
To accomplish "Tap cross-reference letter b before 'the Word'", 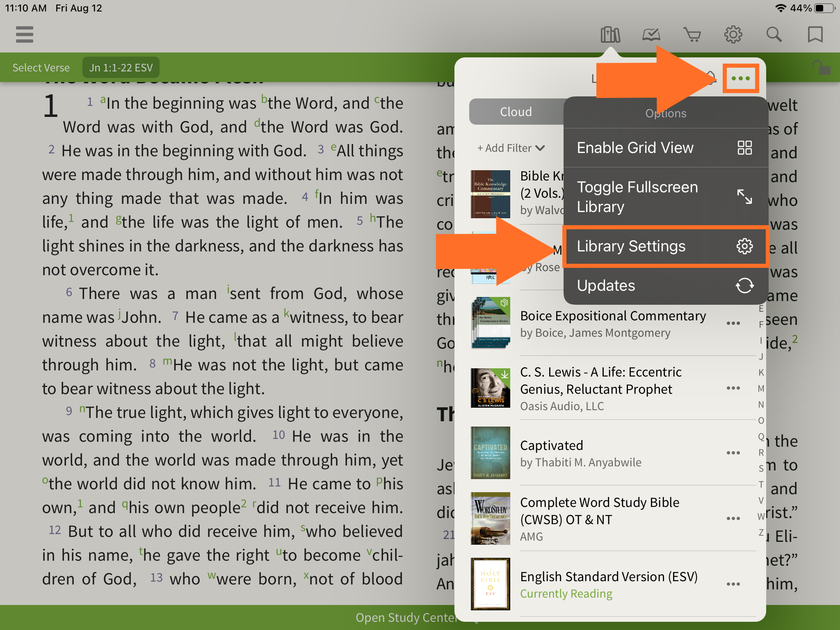I will (265, 99).
